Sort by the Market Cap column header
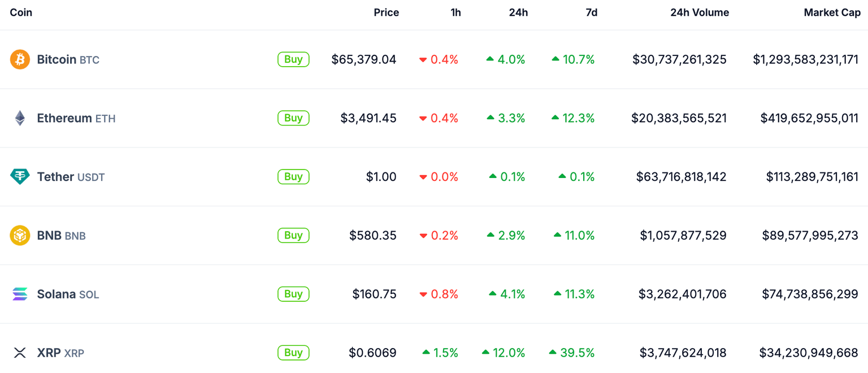The height and width of the screenshot is (373, 868). pos(832,12)
